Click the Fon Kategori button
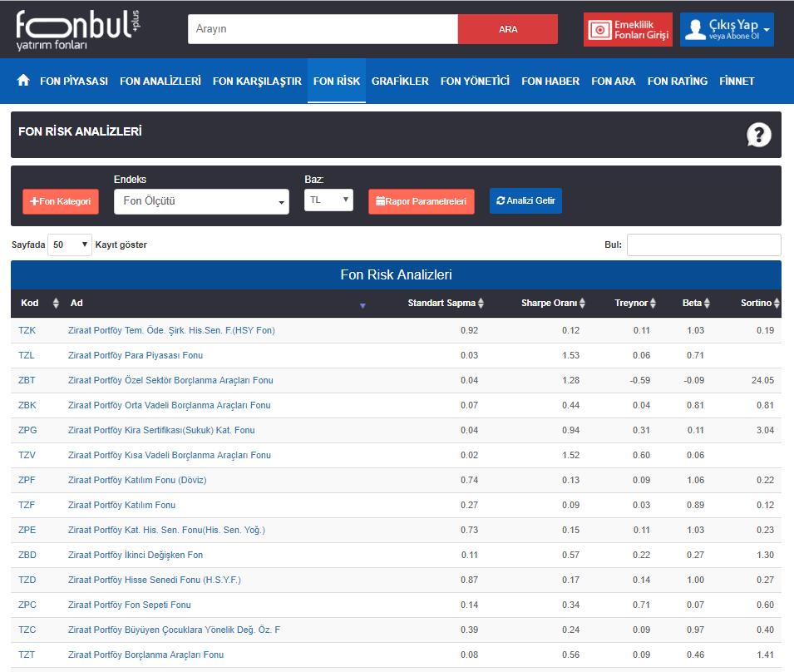The image size is (794, 672). pyautogui.click(x=61, y=201)
